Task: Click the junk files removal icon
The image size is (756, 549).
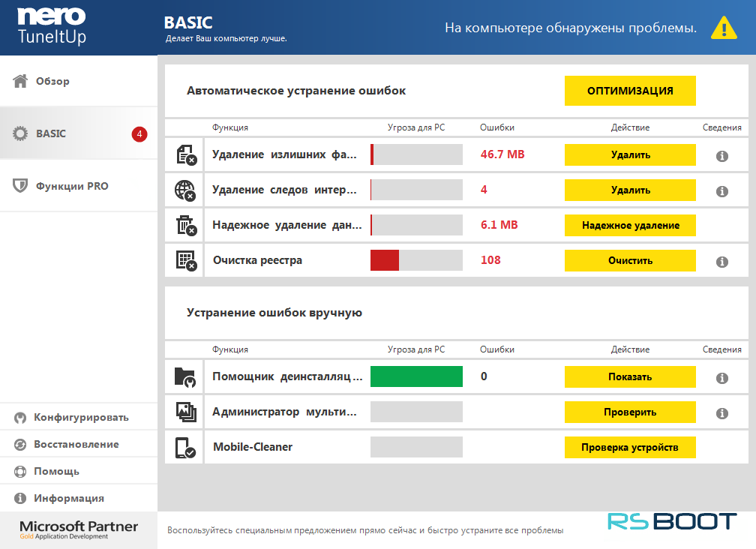Action: point(186,154)
